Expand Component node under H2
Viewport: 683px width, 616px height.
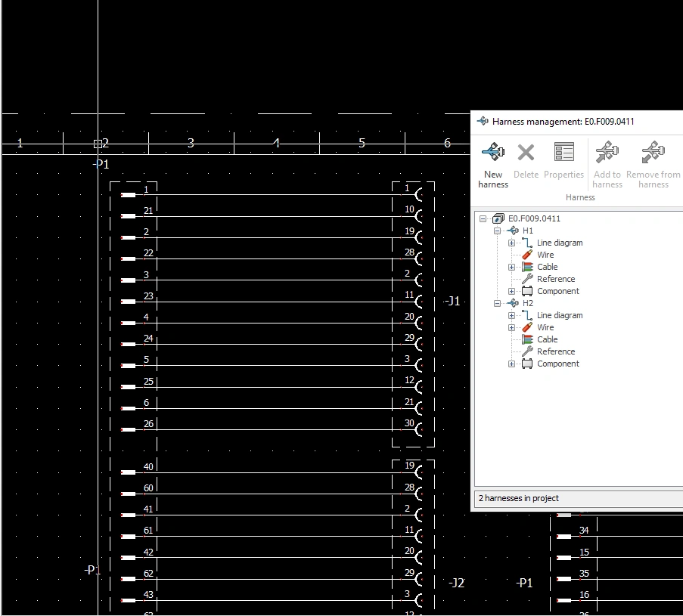(511, 364)
